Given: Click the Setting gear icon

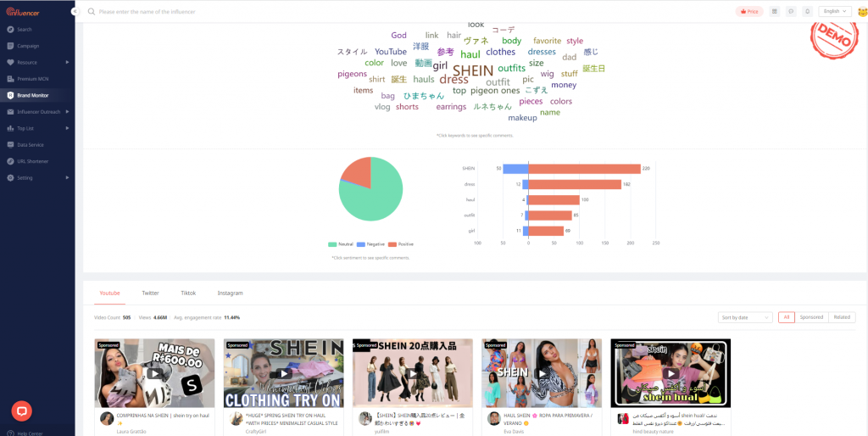Looking at the screenshot, I should click(x=10, y=178).
